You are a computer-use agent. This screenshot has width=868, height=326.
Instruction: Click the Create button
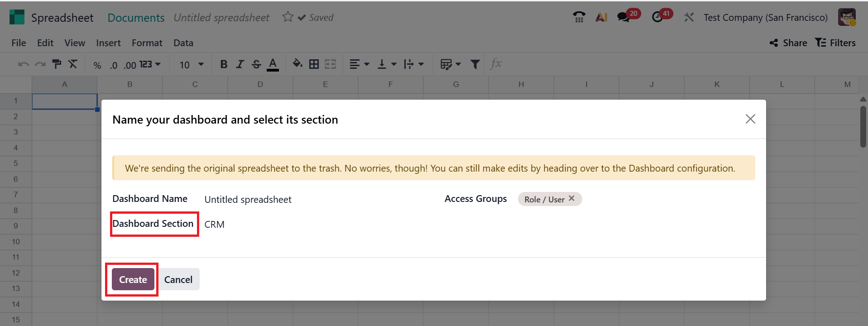coord(133,279)
